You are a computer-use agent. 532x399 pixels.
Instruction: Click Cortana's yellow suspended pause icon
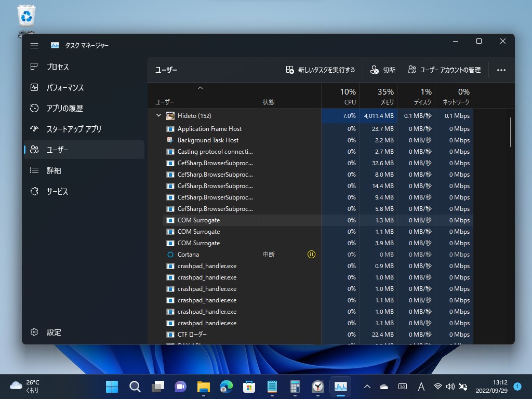[311, 254]
